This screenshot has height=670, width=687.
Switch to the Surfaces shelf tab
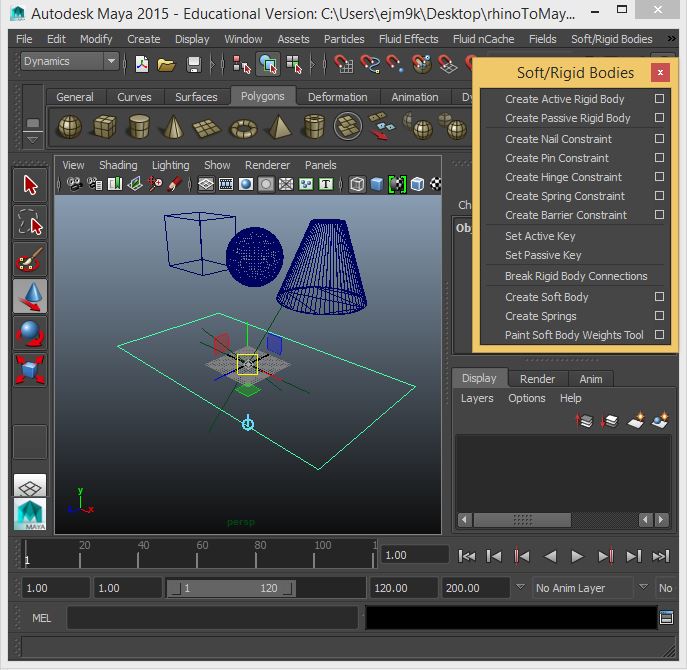[196, 97]
